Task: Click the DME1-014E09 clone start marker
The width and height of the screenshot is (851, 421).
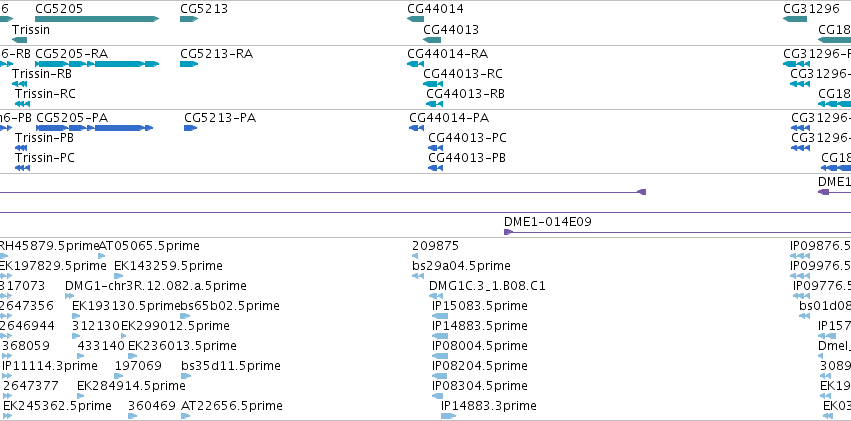Action: tap(508, 232)
